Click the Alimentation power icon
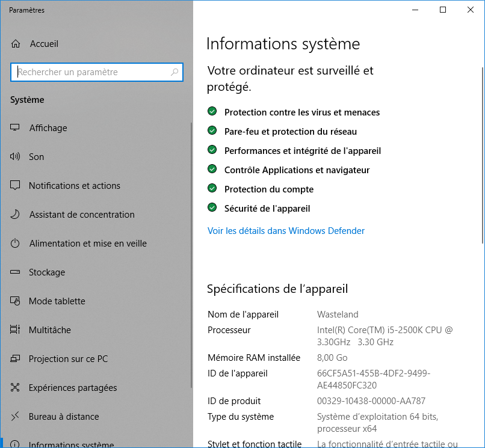The image size is (485, 448). tap(15, 244)
